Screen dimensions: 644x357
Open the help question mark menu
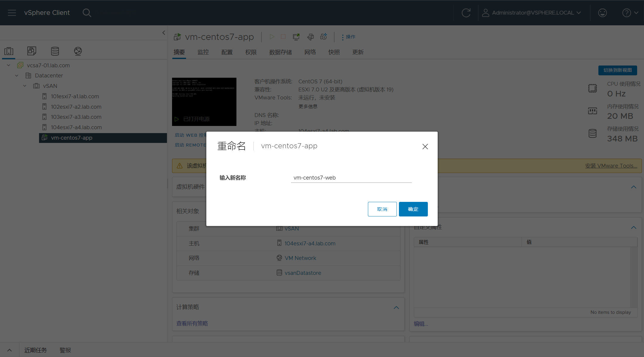tap(630, 13)
